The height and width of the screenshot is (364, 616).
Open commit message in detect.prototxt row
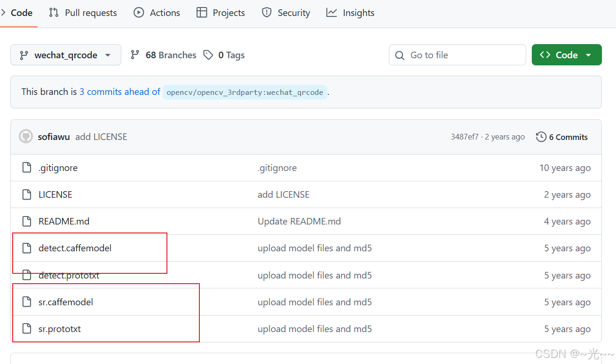[315, 275]
